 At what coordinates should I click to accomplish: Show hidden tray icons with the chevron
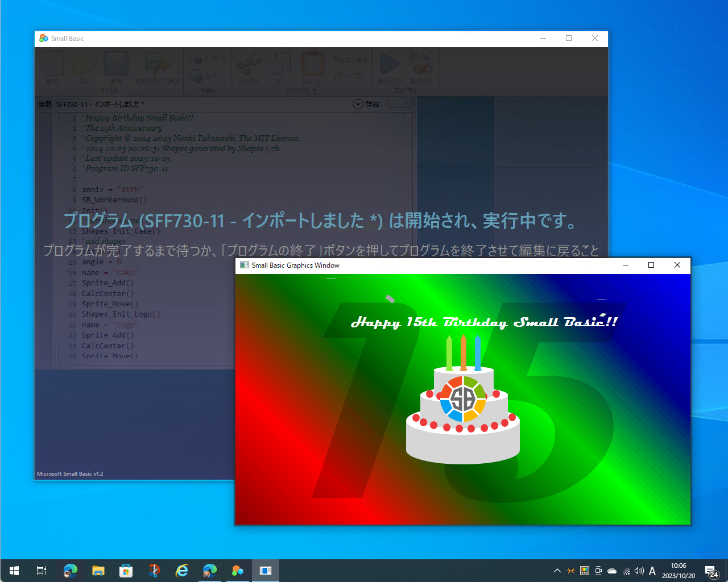coord(557,571)
